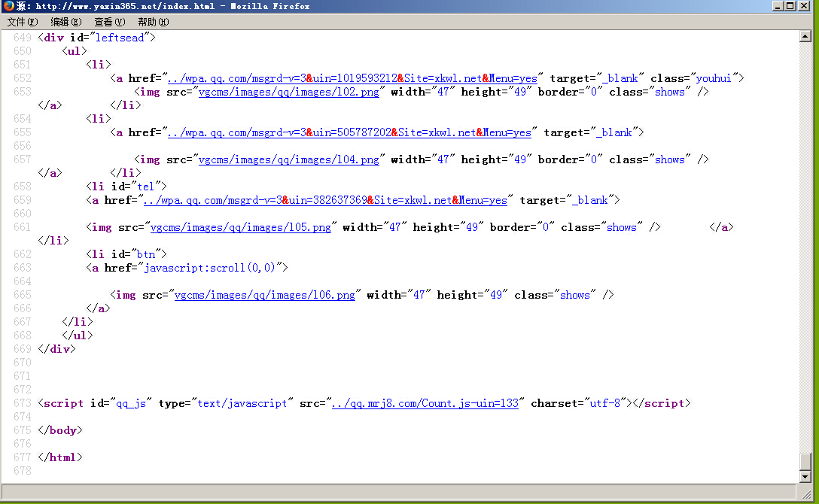Close the view-source window
The width and height of the screenshot is (819, 504).
[805, 6]
